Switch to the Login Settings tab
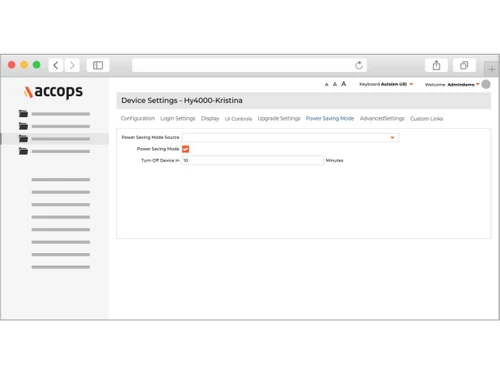 click(x=178, y=118)
